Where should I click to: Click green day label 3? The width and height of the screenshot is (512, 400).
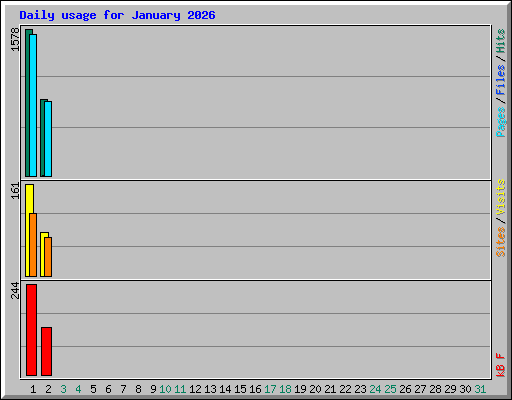pyautogui.click(x=63, y=389)
